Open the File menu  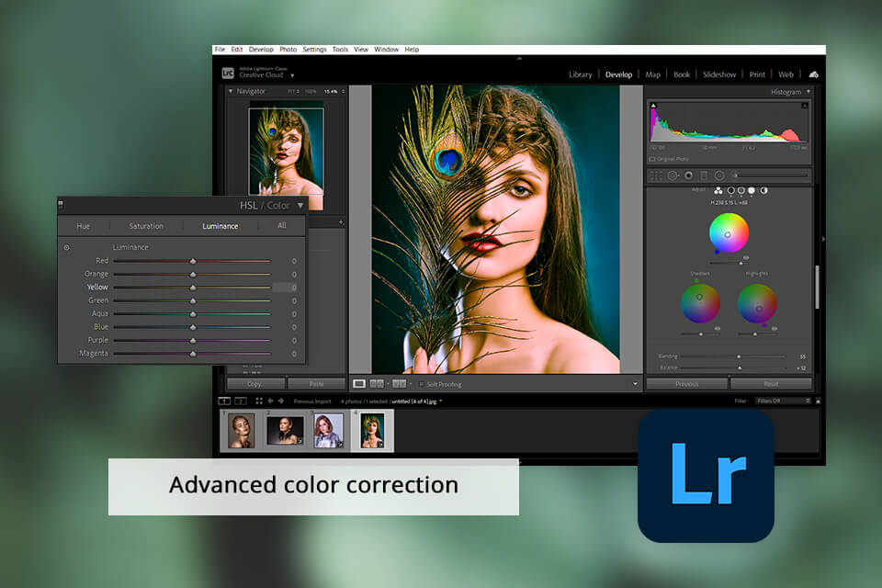coord(220,50)
